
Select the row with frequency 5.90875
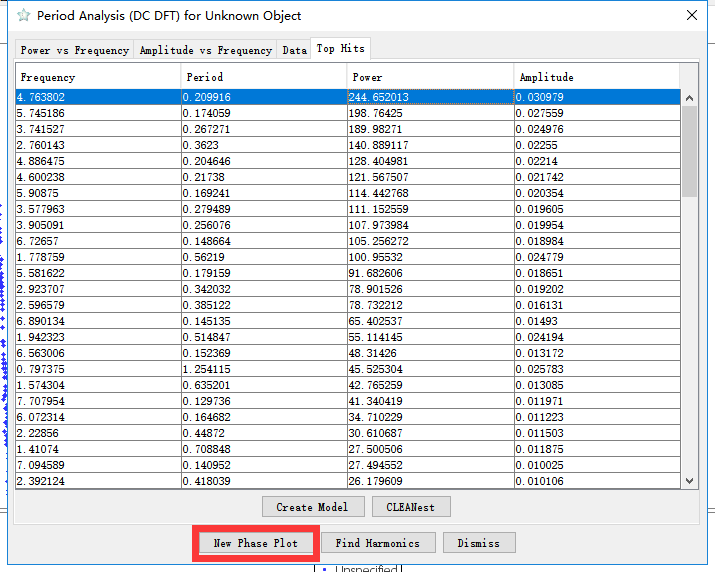click(x=348, y=193)
